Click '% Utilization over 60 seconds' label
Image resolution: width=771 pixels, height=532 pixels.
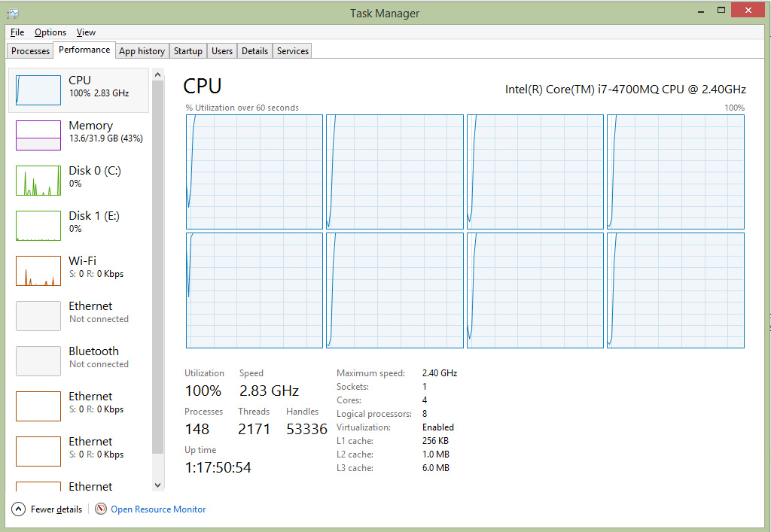[242, 108]
